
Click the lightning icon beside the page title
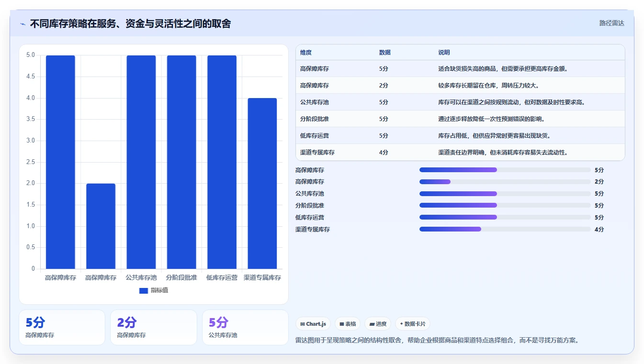click(23, 24)
